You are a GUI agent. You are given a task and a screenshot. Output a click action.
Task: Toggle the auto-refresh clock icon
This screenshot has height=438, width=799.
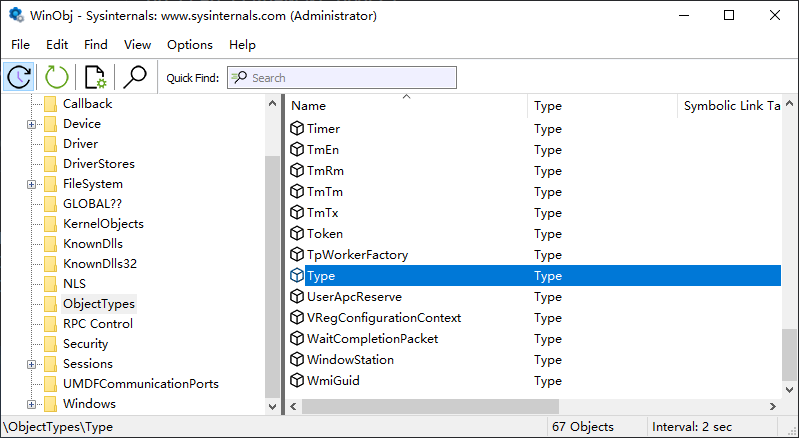[19, 77]
